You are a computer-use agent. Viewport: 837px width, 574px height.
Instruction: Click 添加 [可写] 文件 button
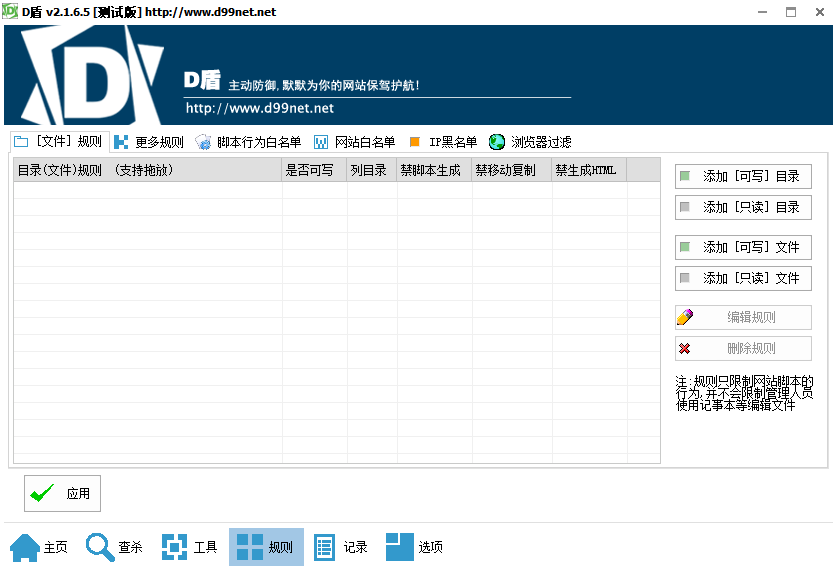tap(743, 247)
